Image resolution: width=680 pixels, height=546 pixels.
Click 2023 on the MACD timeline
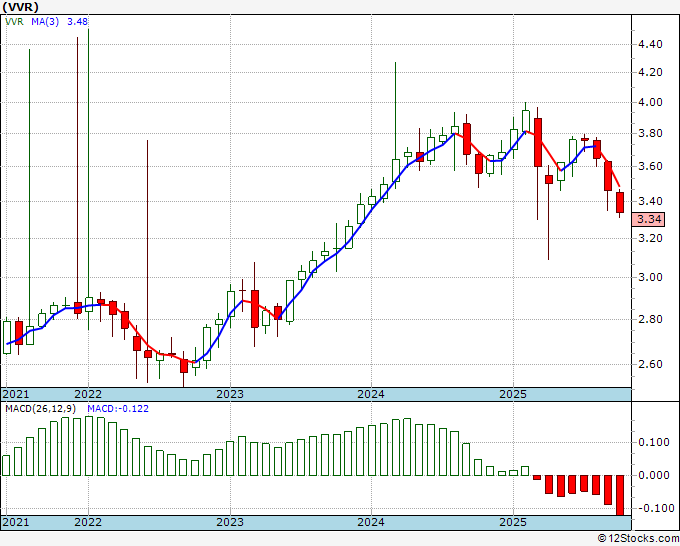click(230, 522)
